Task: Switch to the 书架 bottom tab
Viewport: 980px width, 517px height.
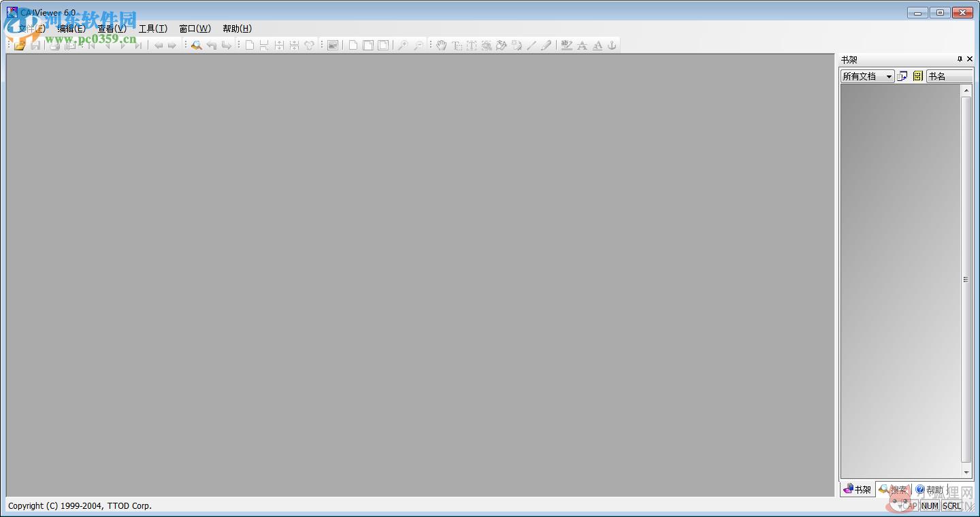Action: pyautogui.click(x=857, y=489)
